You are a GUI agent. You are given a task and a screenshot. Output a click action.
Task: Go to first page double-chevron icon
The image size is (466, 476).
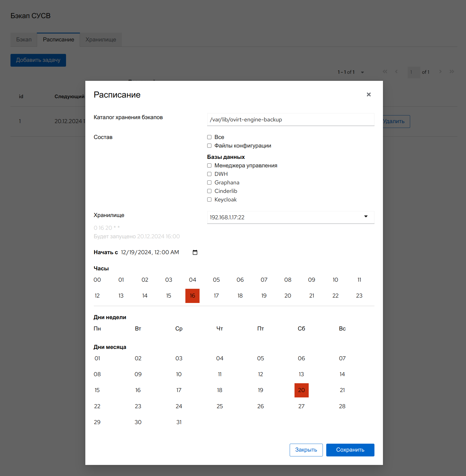[385, 72]
